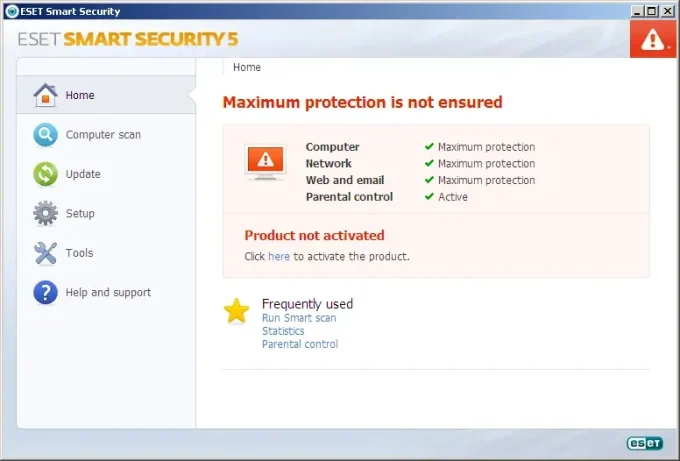Image resolution: width=680 pixels, height=461 pixels.
Task: Click the ESET Smart Security title bar icon
Action: click(x=10, y=11)
